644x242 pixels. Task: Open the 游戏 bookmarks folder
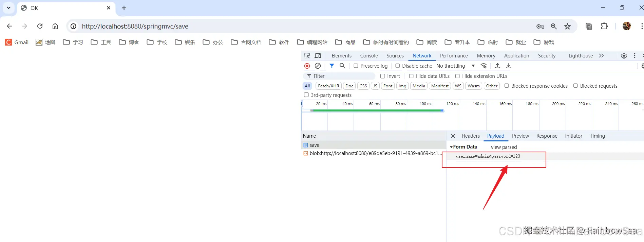[x=544, y=42]
